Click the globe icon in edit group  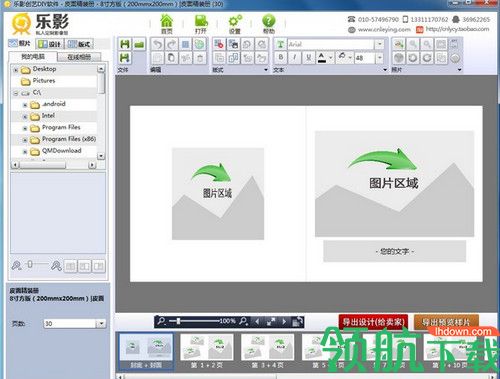tap(200, 44)
